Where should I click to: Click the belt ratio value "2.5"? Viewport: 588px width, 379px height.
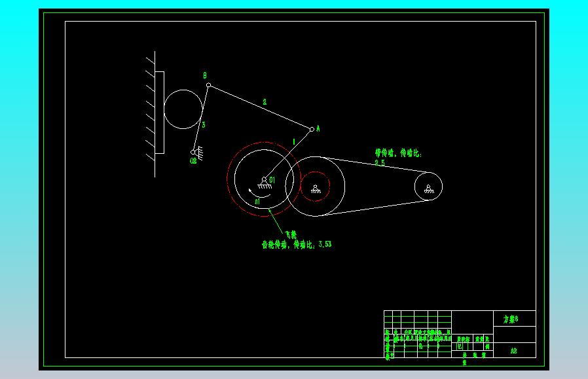[380, 162]
